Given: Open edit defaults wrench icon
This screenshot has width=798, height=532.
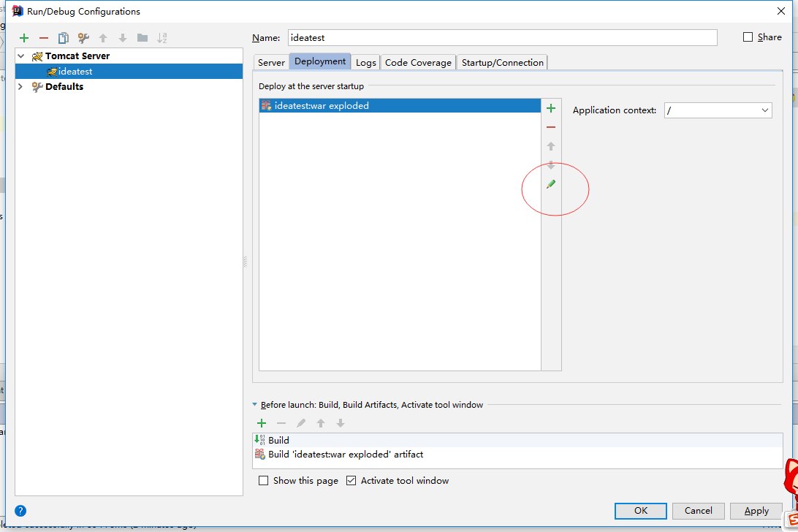Looking at the screenshot, I should pos(83,38).
